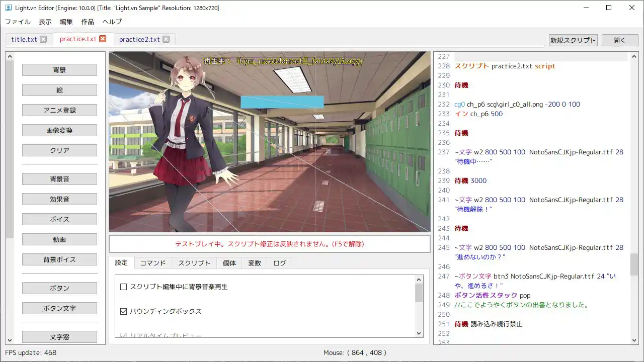This screenshot has height=362, width=644.
Task: Open the 設定 tab
Action: 121,262
